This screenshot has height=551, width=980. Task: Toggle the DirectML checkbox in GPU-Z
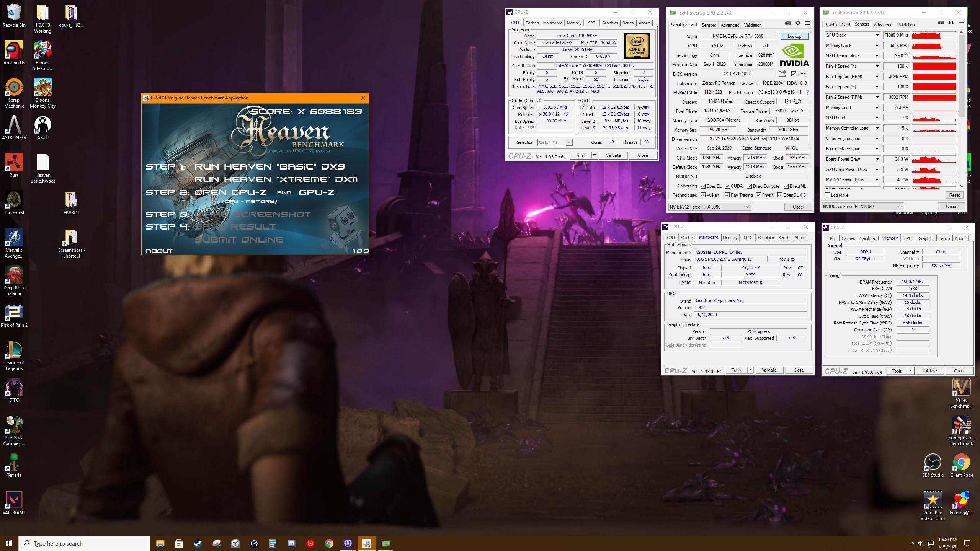pos(786,186)
